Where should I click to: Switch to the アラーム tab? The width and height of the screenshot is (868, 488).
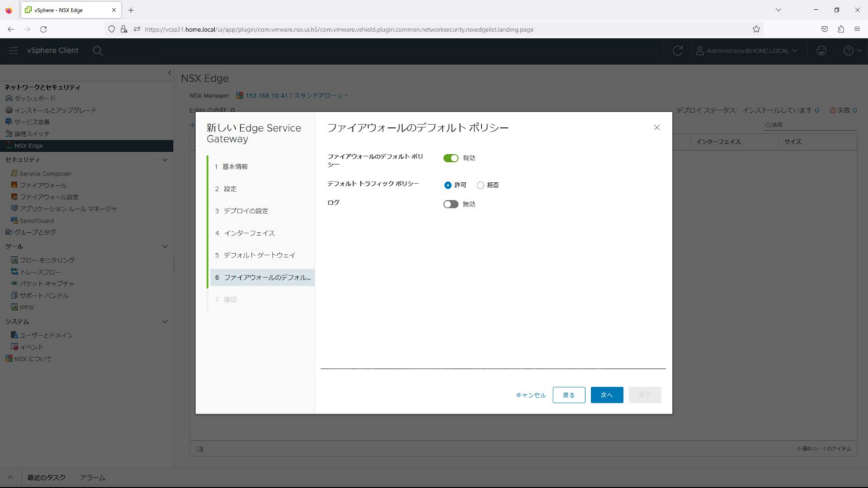tap(93, 478)
